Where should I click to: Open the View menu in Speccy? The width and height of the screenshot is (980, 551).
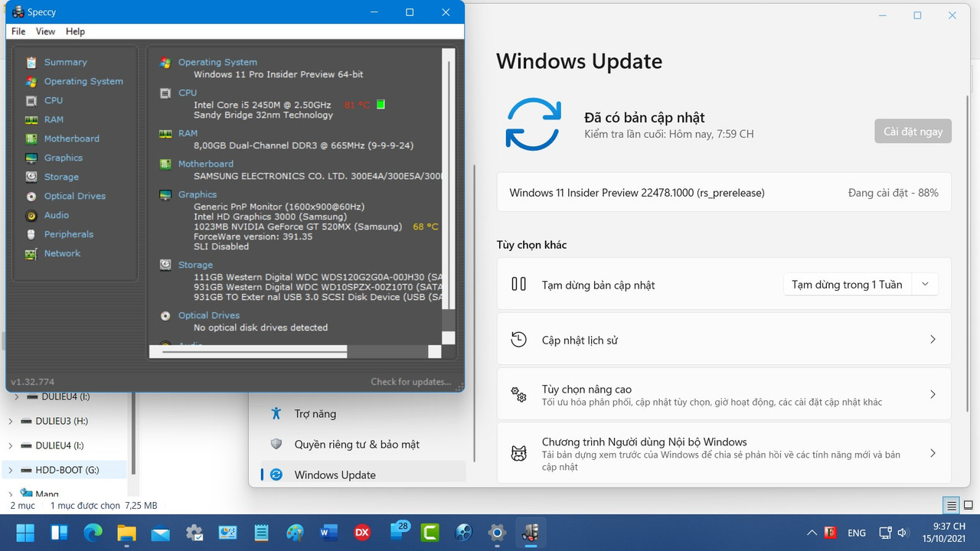45,31
